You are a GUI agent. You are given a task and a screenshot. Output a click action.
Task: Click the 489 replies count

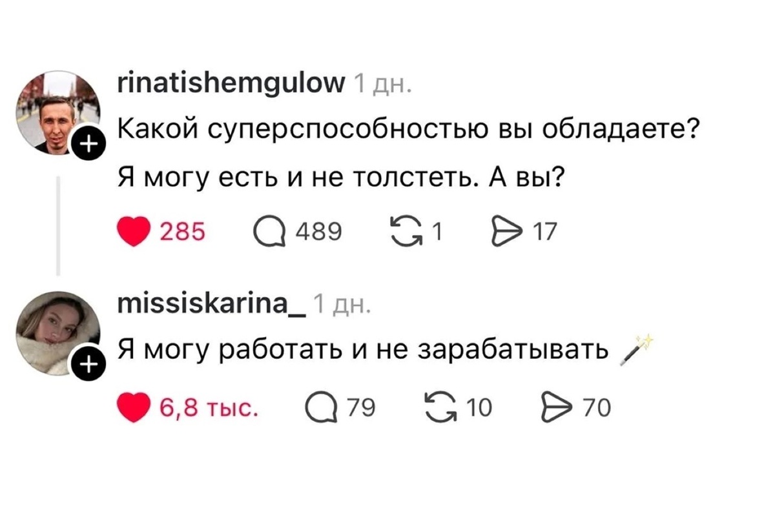click(x=318, y=232)
